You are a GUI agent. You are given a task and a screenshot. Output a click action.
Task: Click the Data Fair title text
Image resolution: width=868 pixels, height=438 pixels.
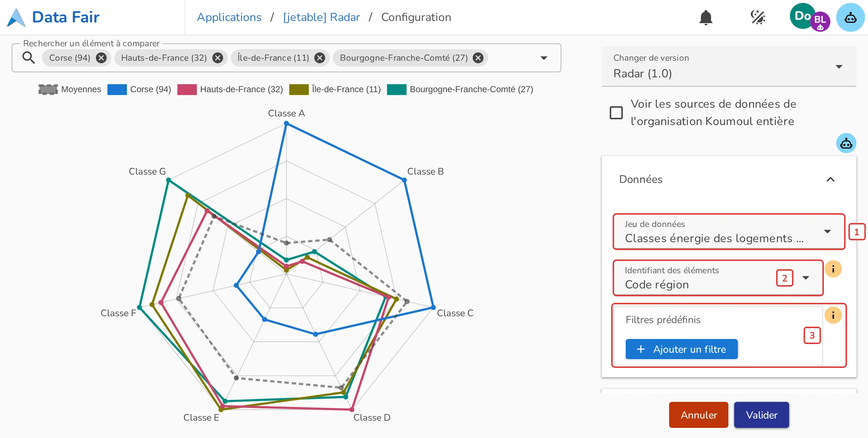[x=66, y=17]
